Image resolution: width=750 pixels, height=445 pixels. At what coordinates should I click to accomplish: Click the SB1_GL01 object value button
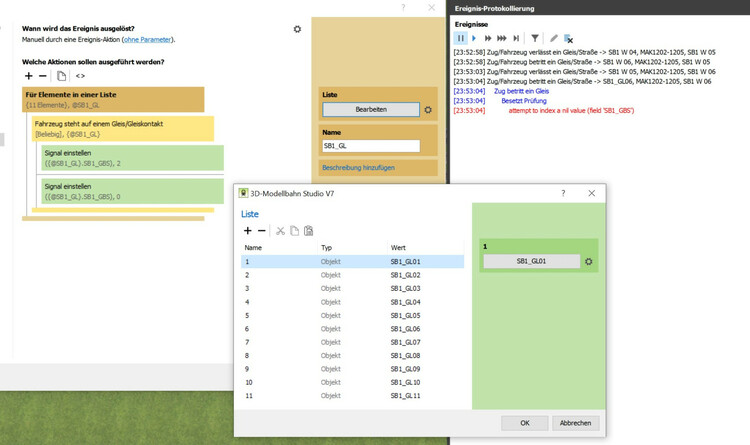point(531,261)
